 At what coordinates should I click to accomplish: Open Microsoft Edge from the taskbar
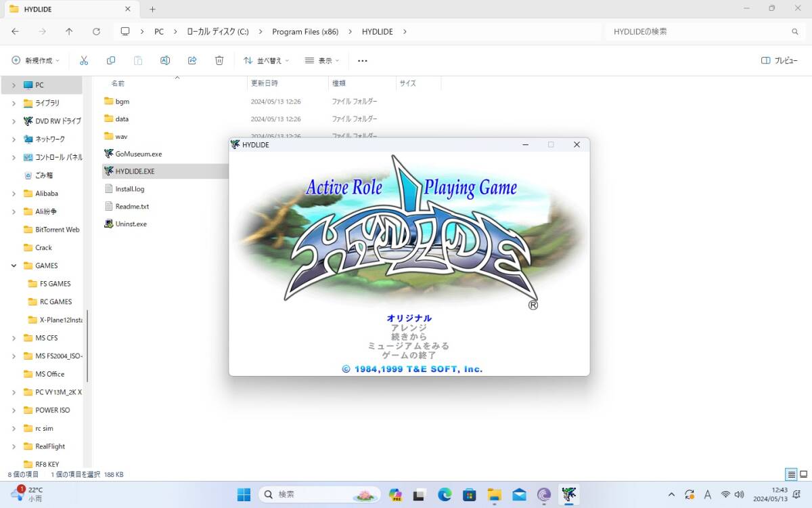pyautogui.click(x=445, y=494)
